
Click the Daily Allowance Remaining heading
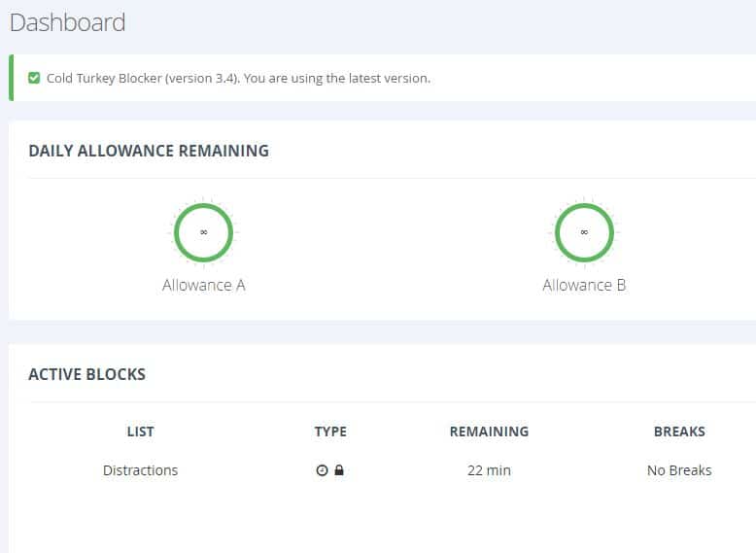pos(149,151)
